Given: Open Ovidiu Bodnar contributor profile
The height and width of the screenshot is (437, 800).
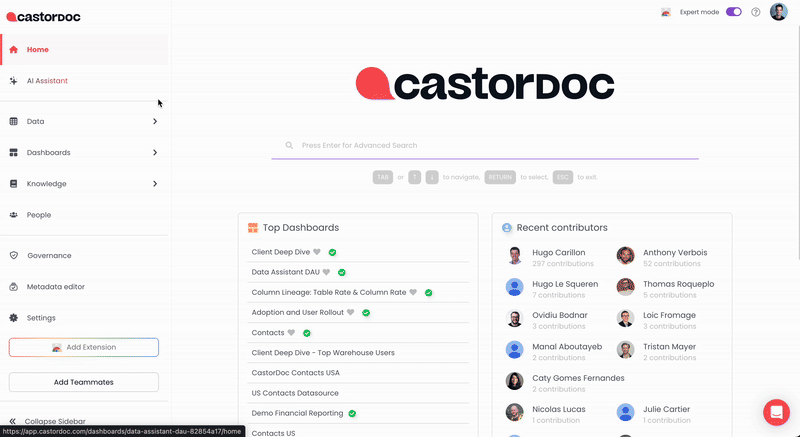Looking at the screenshot, I should pyautogui.click(x=560, y=315).
